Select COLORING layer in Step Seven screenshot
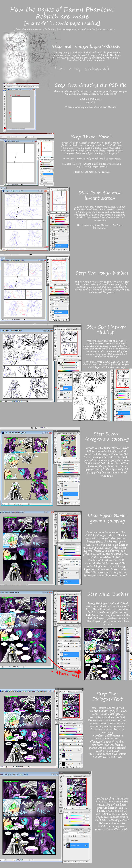The height and width of the screenshot is (868, 132). [x=68, y=494]
